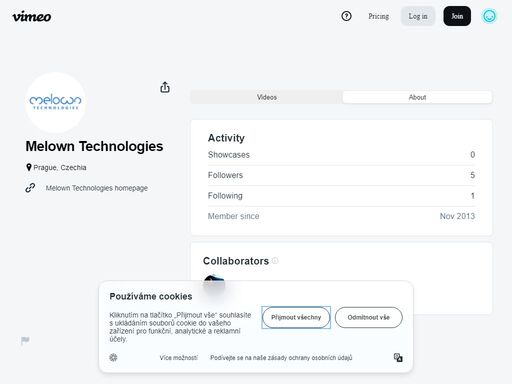Click the cookie settings gear icon
Viewport: 512px width, 384px height.
point(113,358)
